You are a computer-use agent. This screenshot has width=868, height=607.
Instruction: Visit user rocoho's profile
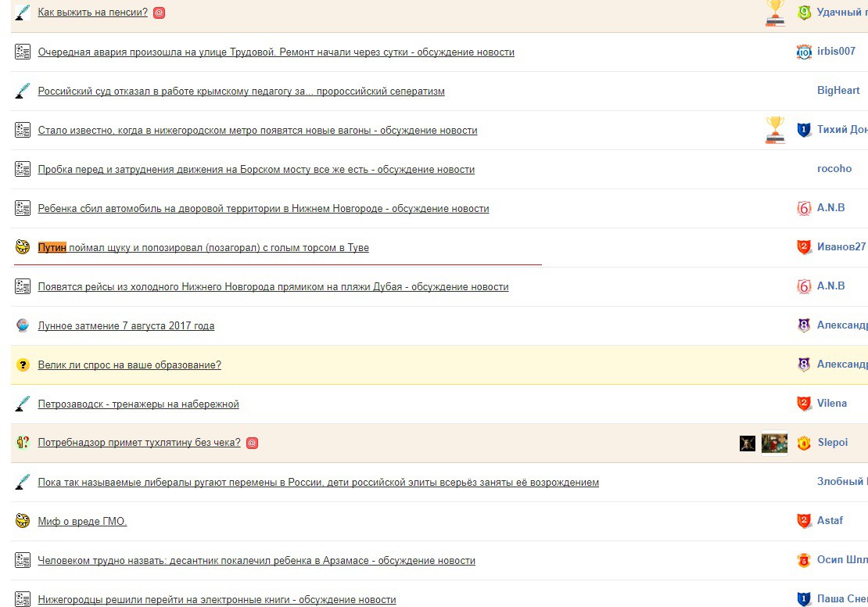pyautogui.click(x=834, y=168)
